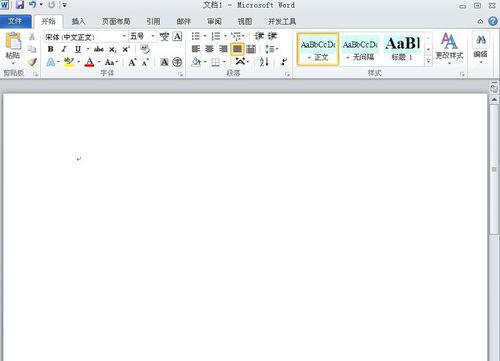Toggle the Justify alignment button
Image resolution: width=500 pixels, height=361 pixels.
(237, 49)
